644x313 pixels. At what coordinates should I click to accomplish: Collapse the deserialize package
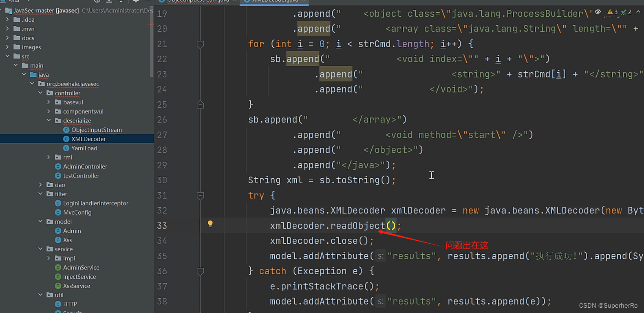[49, 120]
